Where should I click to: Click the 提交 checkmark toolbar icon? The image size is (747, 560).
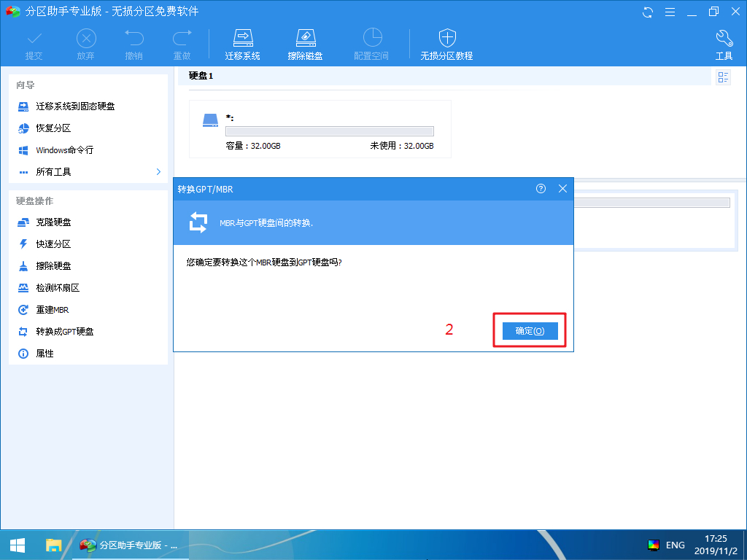[x=34, y=39]
